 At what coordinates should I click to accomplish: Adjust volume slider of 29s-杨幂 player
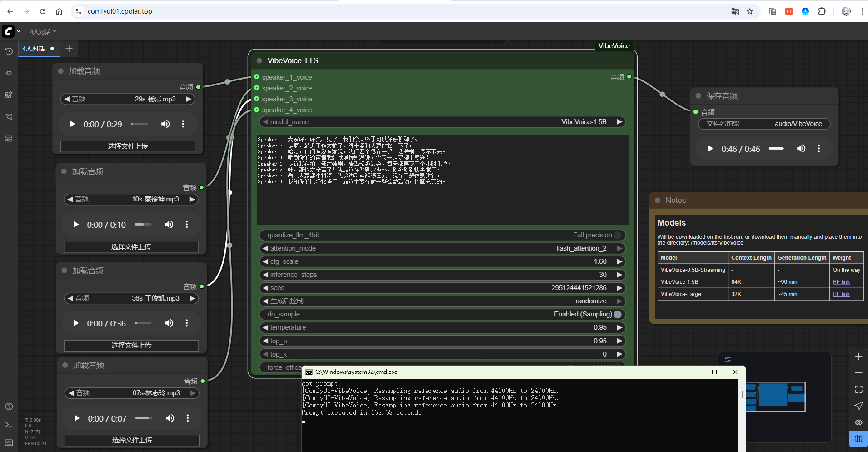[140, 124]
